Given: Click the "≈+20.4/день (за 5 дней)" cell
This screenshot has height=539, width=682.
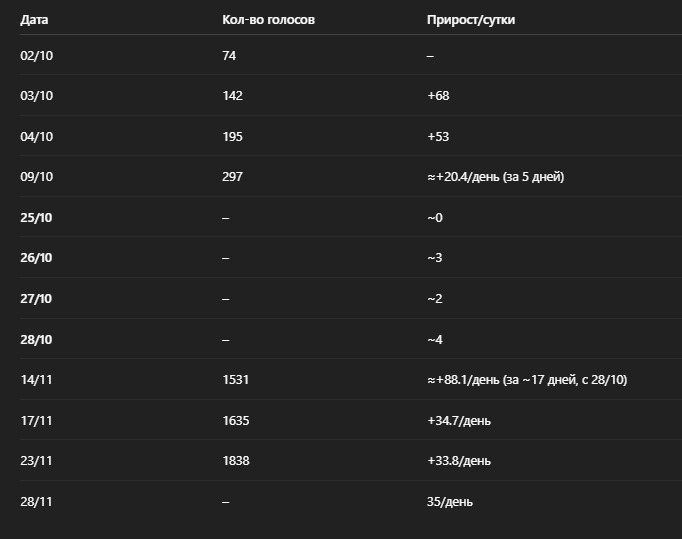Looking at the screenshot, I should 495,177.
